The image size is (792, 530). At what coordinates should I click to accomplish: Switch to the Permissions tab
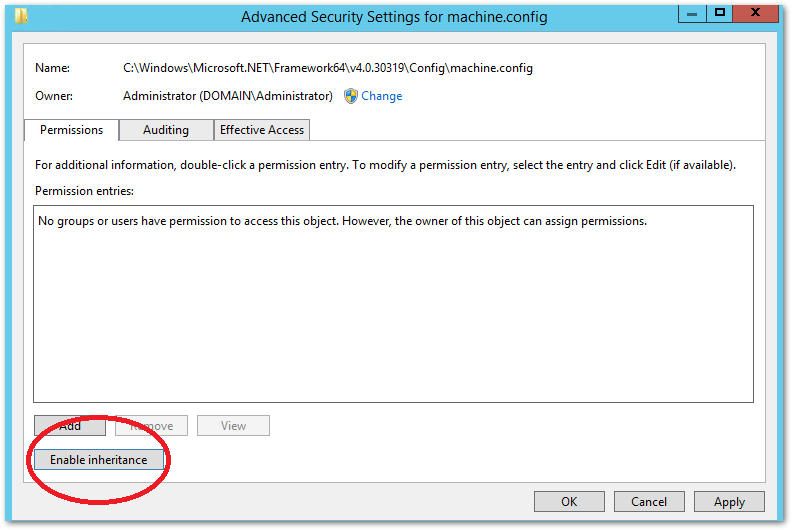[71, 130]
